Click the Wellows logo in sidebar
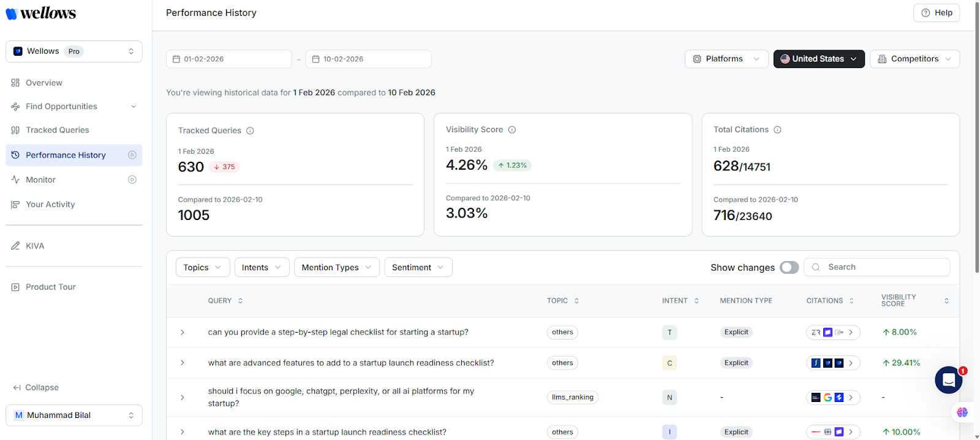Viewport: 980px width, 440px height. tap(40, 13)
